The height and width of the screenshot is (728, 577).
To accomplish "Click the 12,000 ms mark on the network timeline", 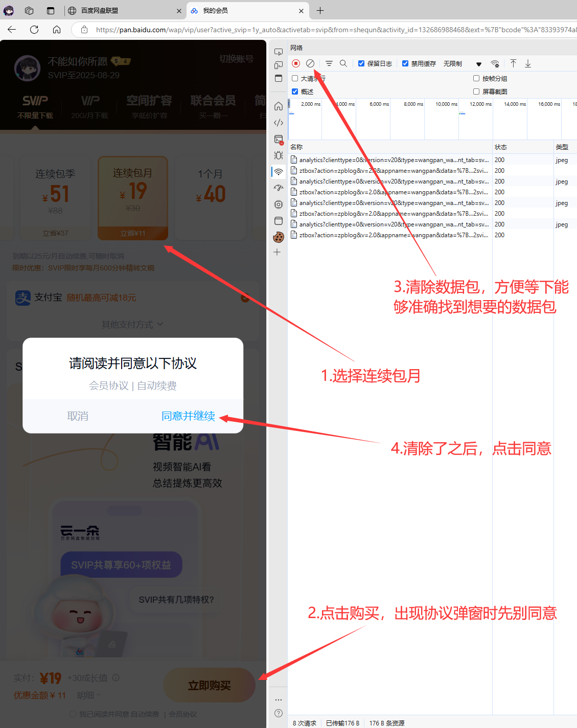I will pos(480,104).
